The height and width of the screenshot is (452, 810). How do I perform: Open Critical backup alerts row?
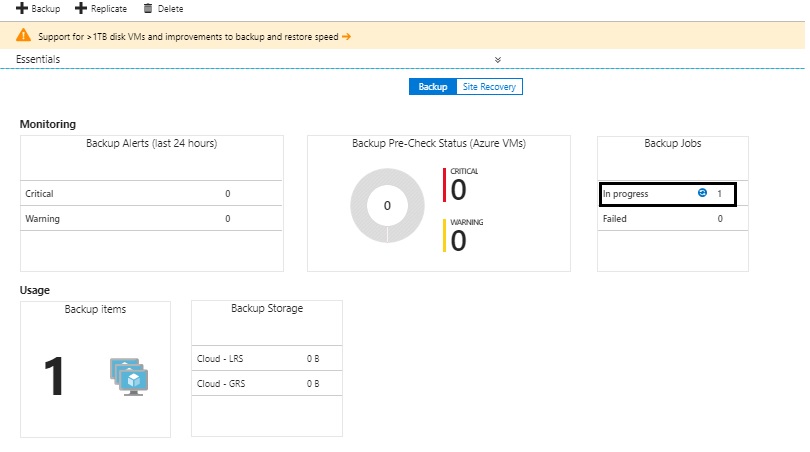[151, 194]
